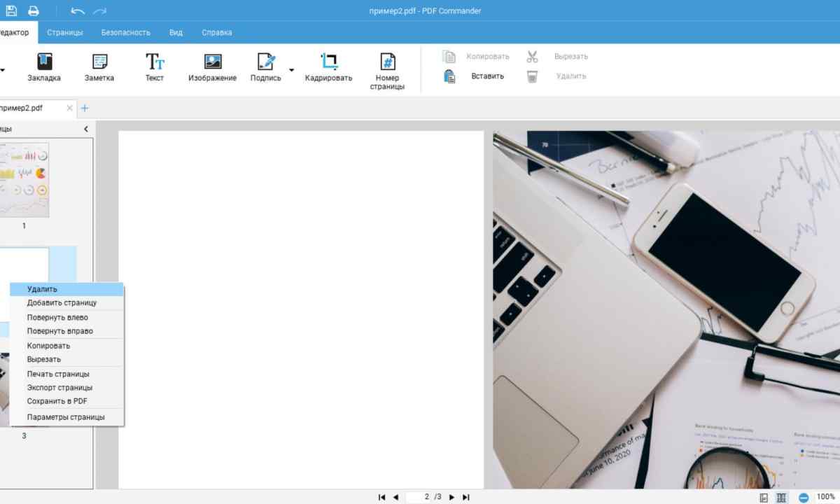Screen dimensions: 840x504
Task: Select the Кадрировать crop tool
Action: [328, 67]
